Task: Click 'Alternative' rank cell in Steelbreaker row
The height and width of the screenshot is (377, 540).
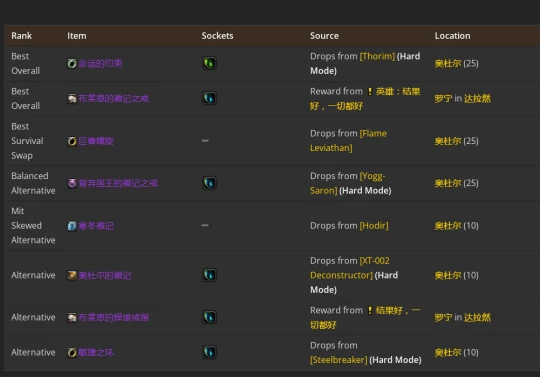Action: point(33,353)
